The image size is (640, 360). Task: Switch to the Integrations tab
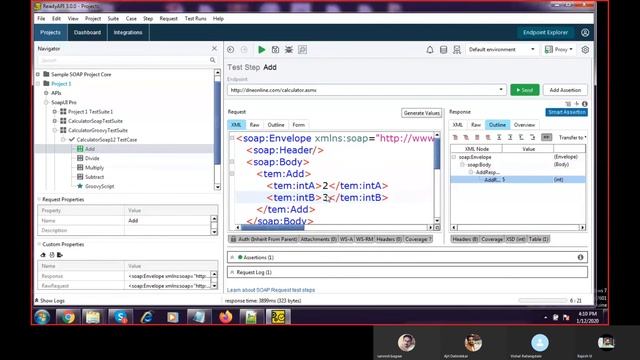(128, 32)
